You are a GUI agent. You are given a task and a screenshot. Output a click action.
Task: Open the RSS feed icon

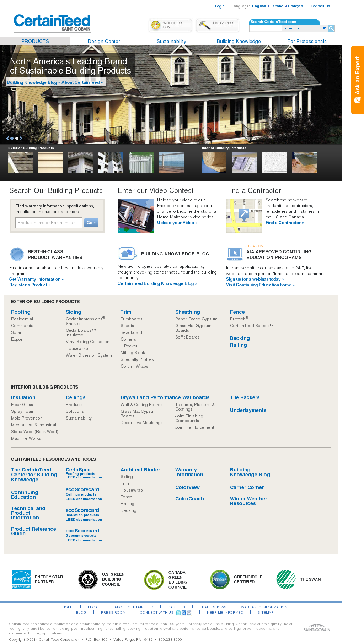pos(184,613)
